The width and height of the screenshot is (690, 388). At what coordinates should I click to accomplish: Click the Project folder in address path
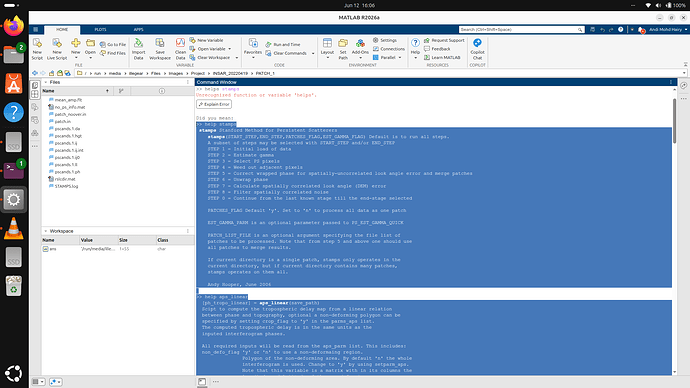198,73
